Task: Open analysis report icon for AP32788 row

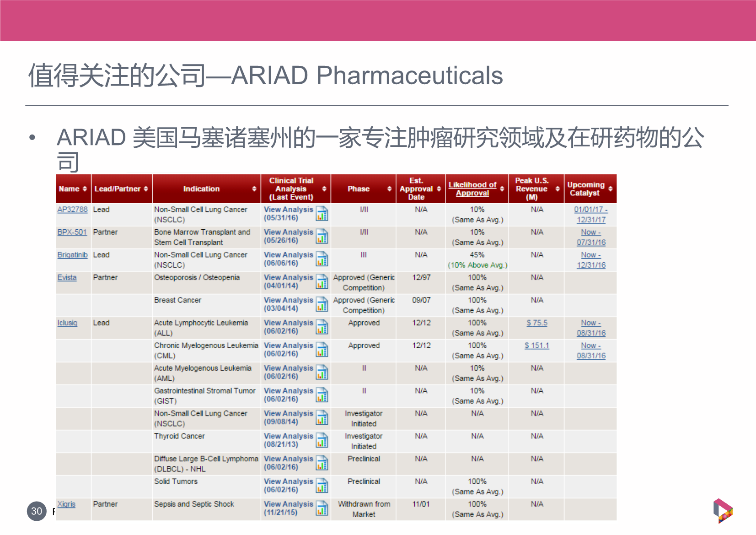Action: coord(322,214)
